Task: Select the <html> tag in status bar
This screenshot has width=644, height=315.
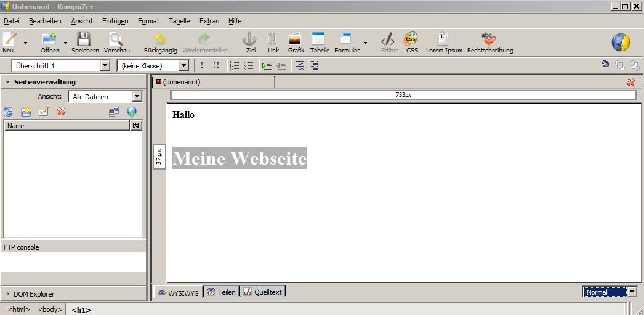Action: [18, 309]
